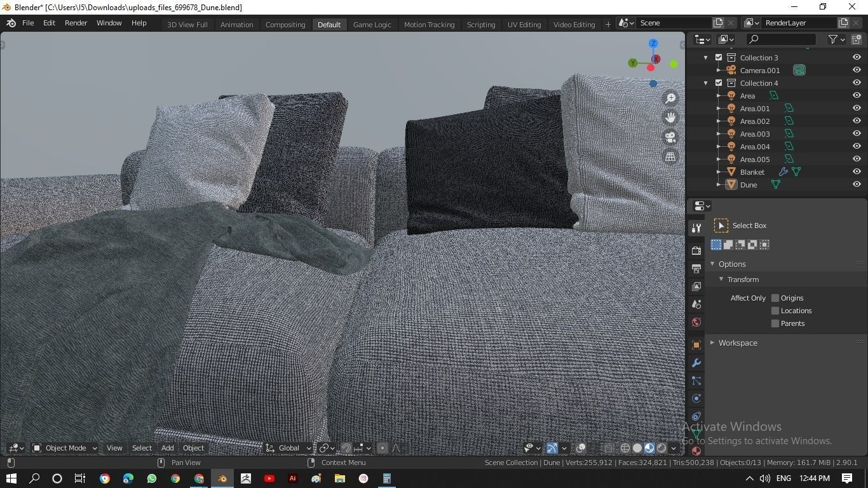868x488 pixels.
Task: Open the Output properties tab
Action: point(696,269)
